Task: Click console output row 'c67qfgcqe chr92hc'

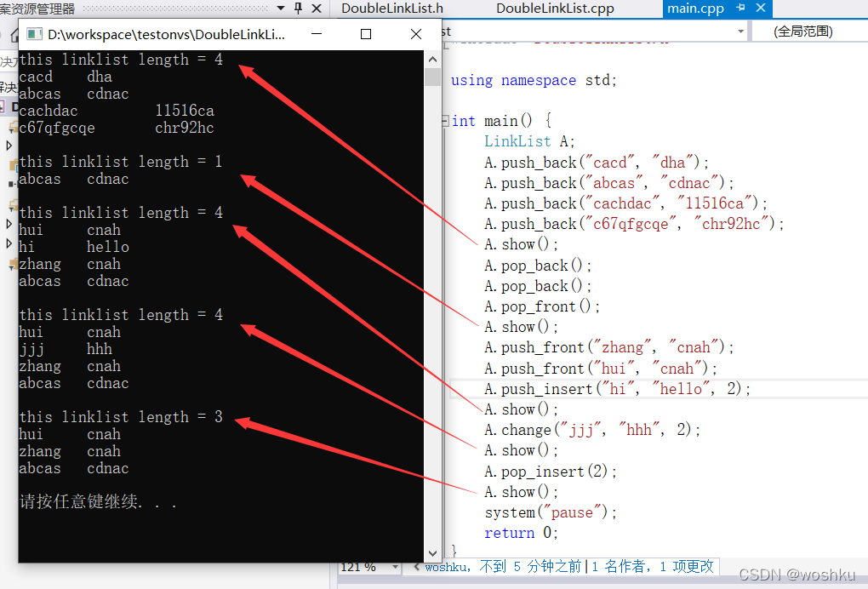Action: click(117, 128)
